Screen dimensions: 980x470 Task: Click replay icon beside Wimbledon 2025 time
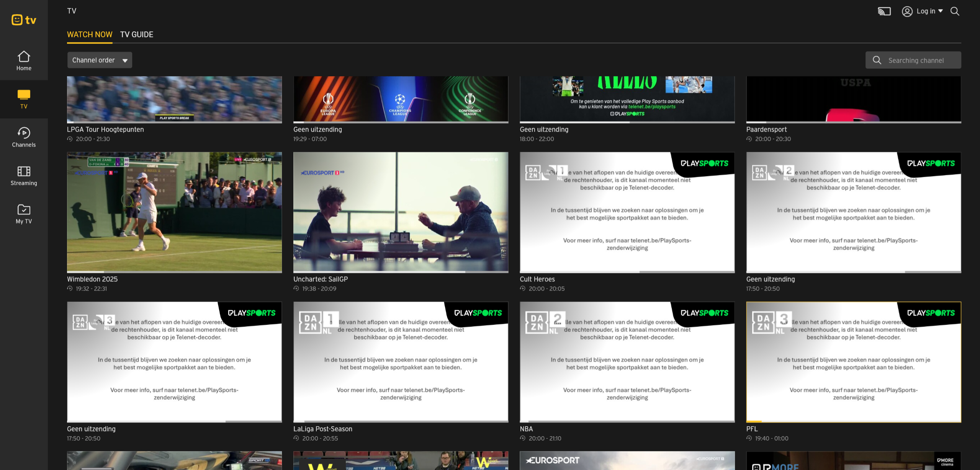coord(70,289)
